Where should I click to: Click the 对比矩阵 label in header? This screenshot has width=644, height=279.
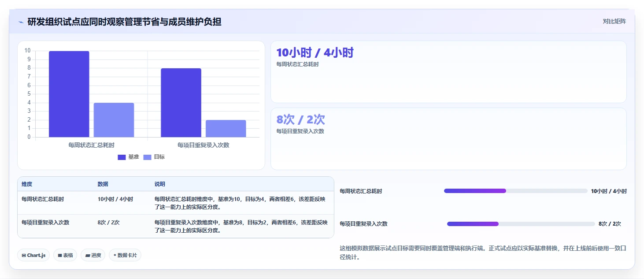pos(614,21)
